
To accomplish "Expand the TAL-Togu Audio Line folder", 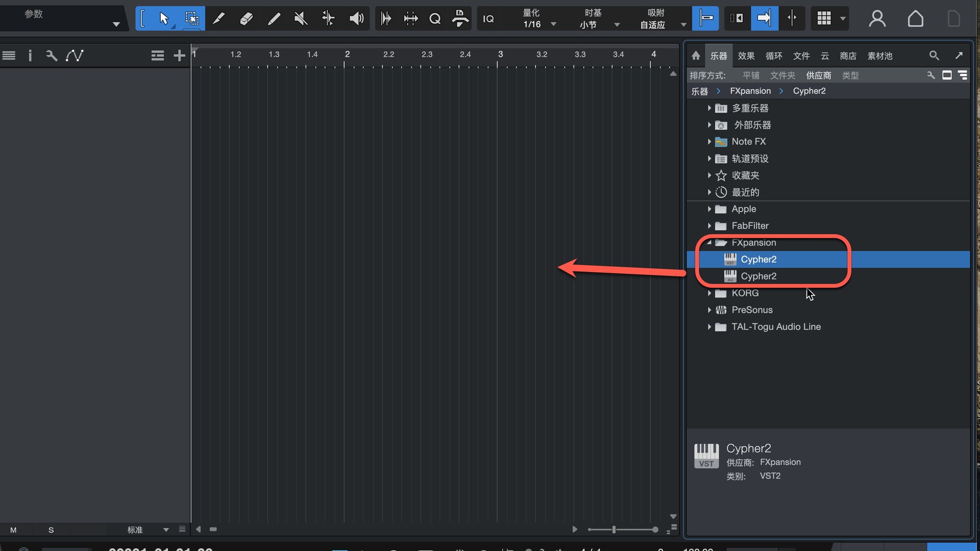I will coord(709,327).
